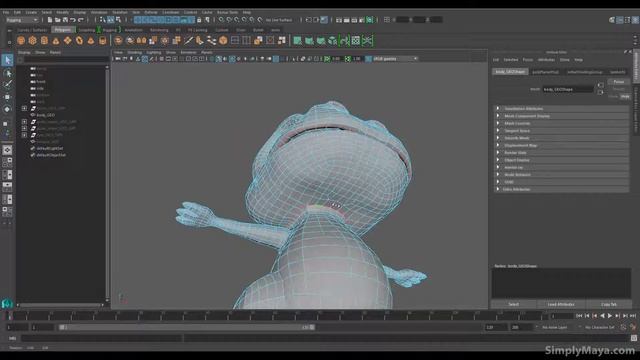Click the Undo arrow icon
Viewport: 640px width, 360px height.
point(73,20)
